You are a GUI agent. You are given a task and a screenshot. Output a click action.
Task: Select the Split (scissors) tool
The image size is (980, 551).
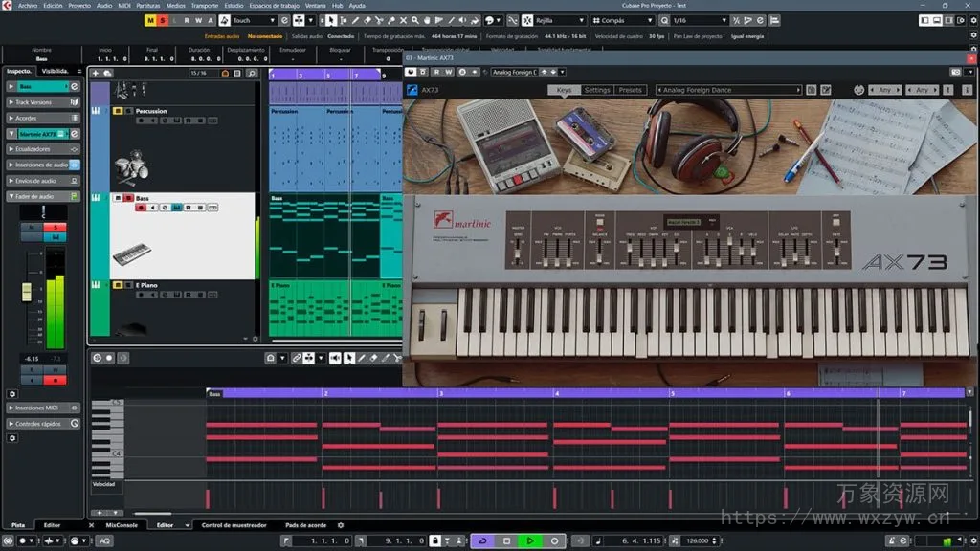379,20
